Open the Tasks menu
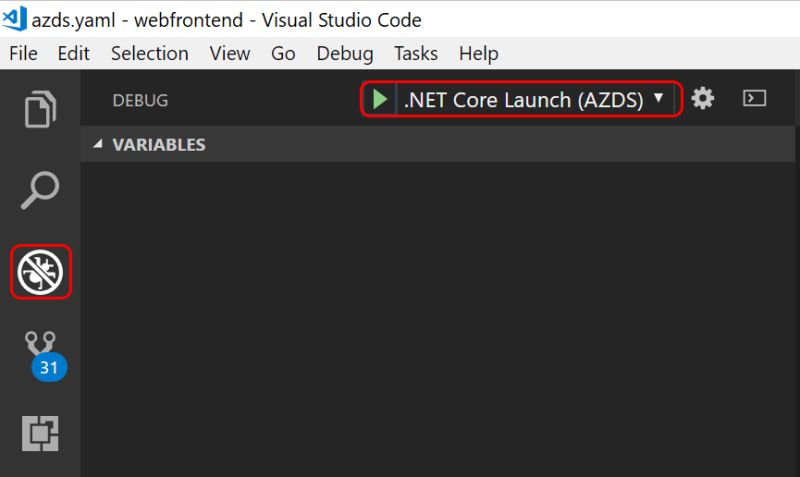The image size is (800, 477). pos(416,53)
